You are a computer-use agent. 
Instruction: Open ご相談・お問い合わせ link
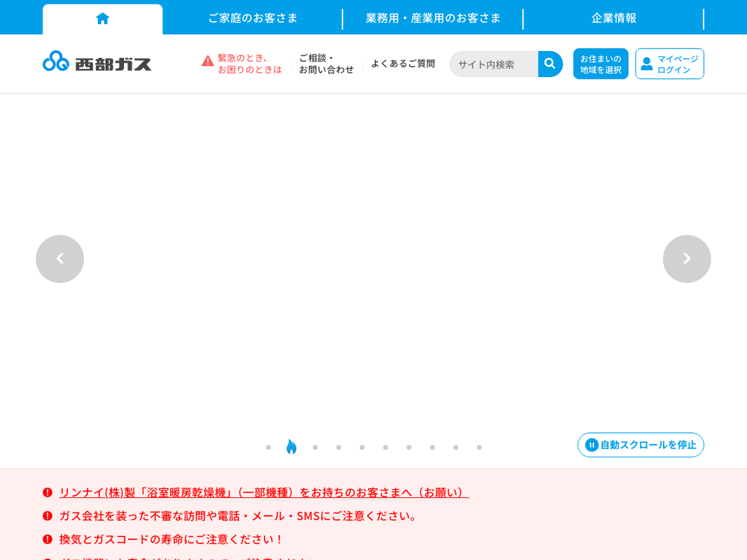326,63
